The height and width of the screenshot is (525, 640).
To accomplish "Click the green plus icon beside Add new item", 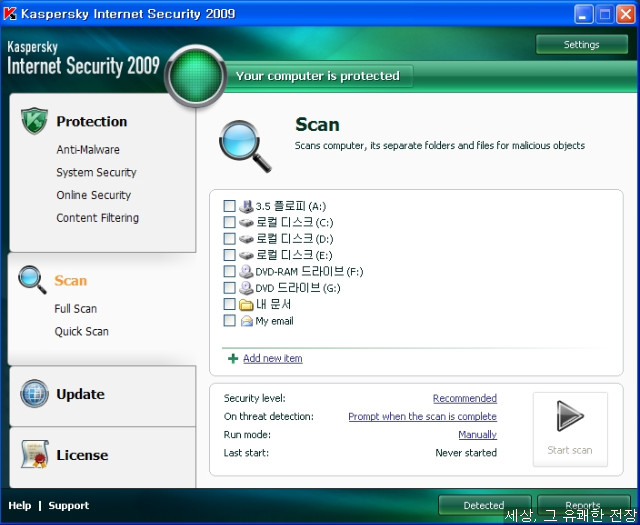I will 233,358.
